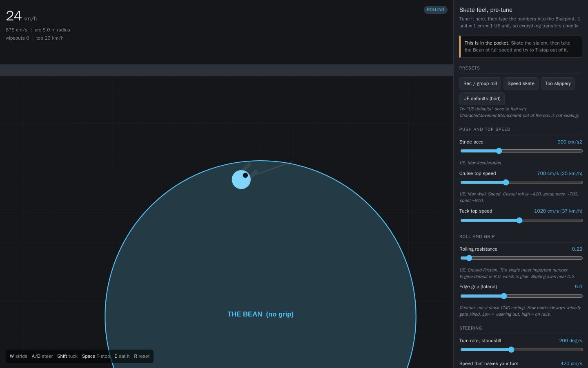Adjust the Turn rate, standstill slider
The width and height of the screenshot is (588, 368).
click(521, 350)
